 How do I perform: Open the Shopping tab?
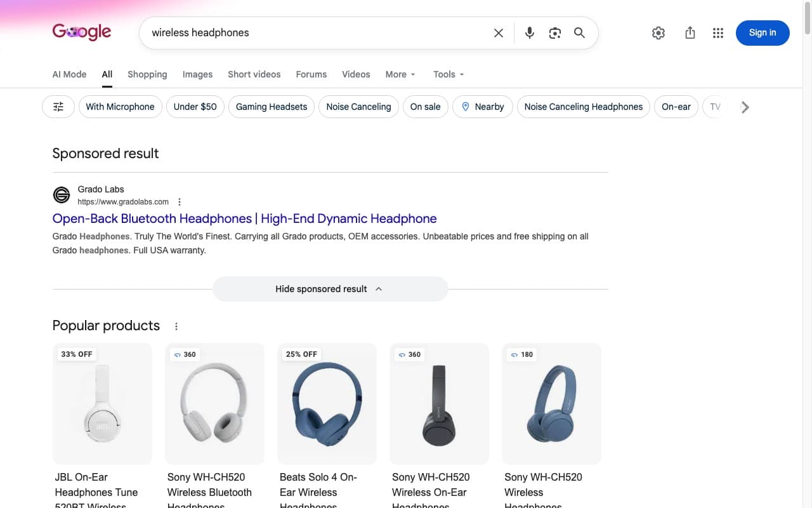tap(147, 74)
